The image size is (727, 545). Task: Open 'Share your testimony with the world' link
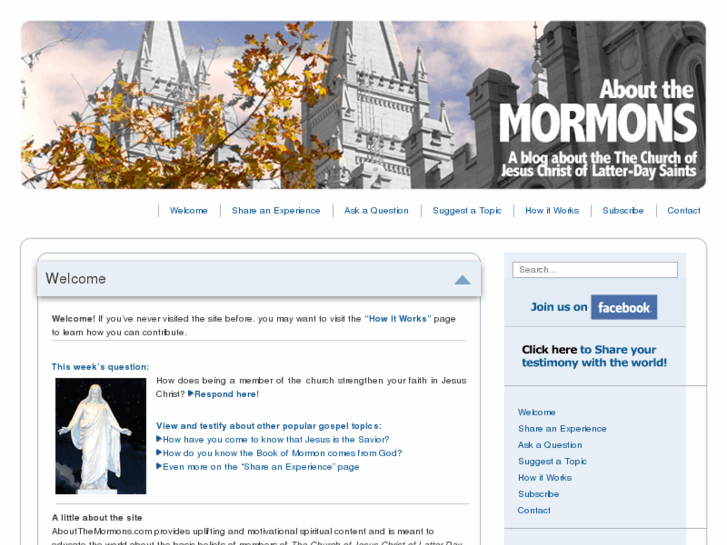tap(594, 356)
